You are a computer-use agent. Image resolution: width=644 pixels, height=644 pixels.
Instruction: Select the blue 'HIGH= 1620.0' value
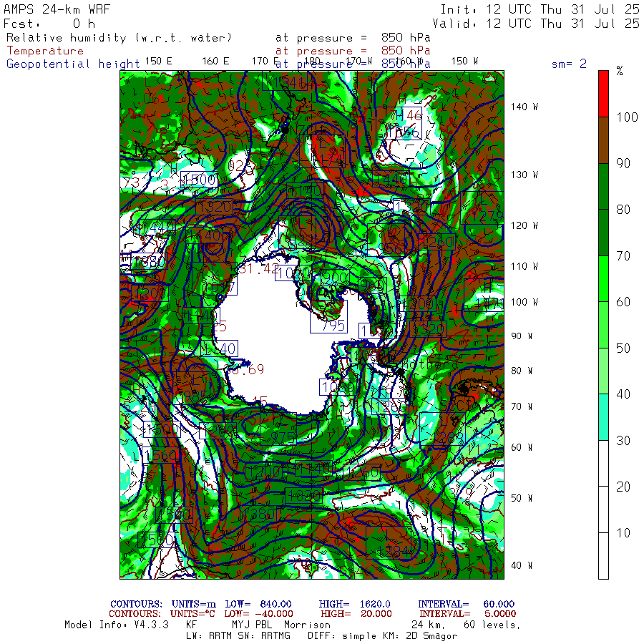coord(354,604)
